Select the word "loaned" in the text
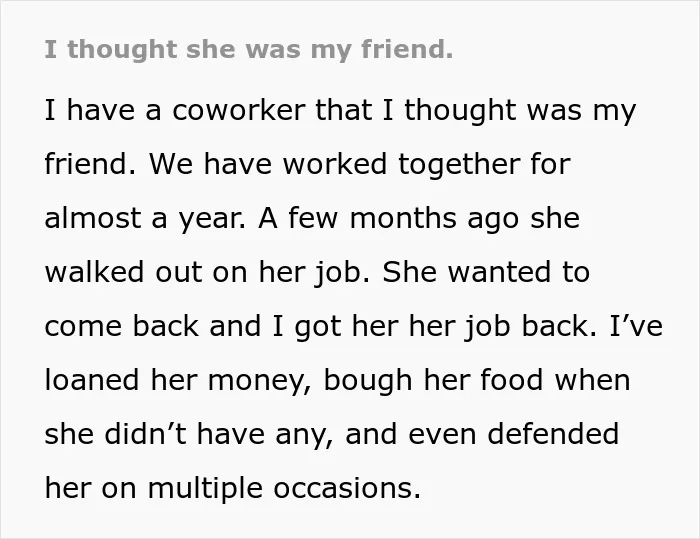This screenshot has height=539, width=700. point(92,380)
